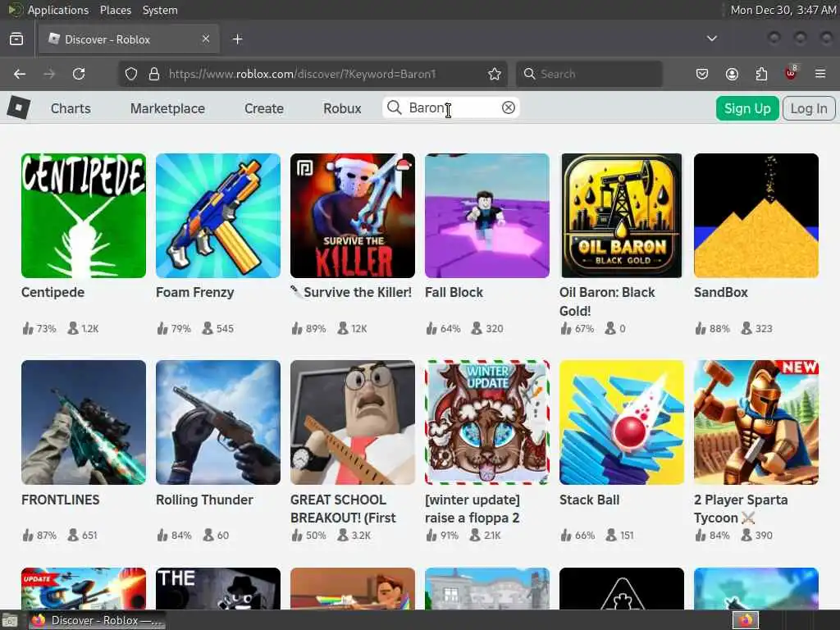Viewport: 840px width, 630px height.
Task: Click the Firefox Search box
Action: coord(589,74)
